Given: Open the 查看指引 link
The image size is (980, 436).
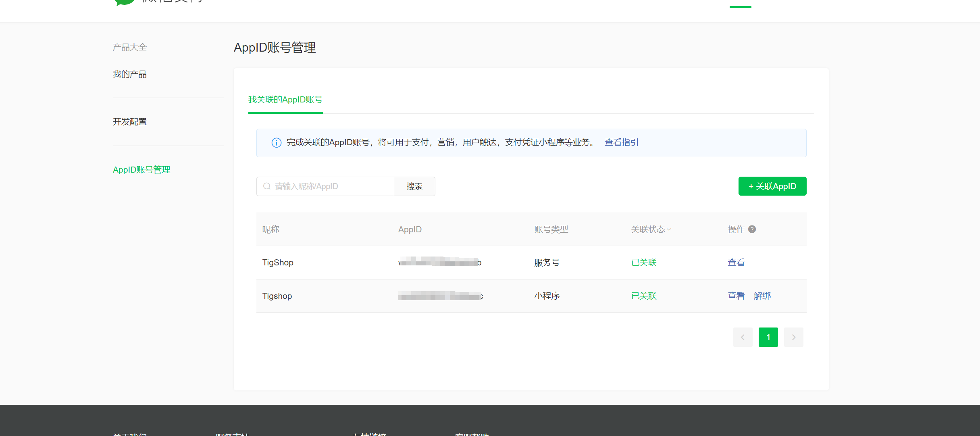Looking at the screenshot, I should 622,142.
